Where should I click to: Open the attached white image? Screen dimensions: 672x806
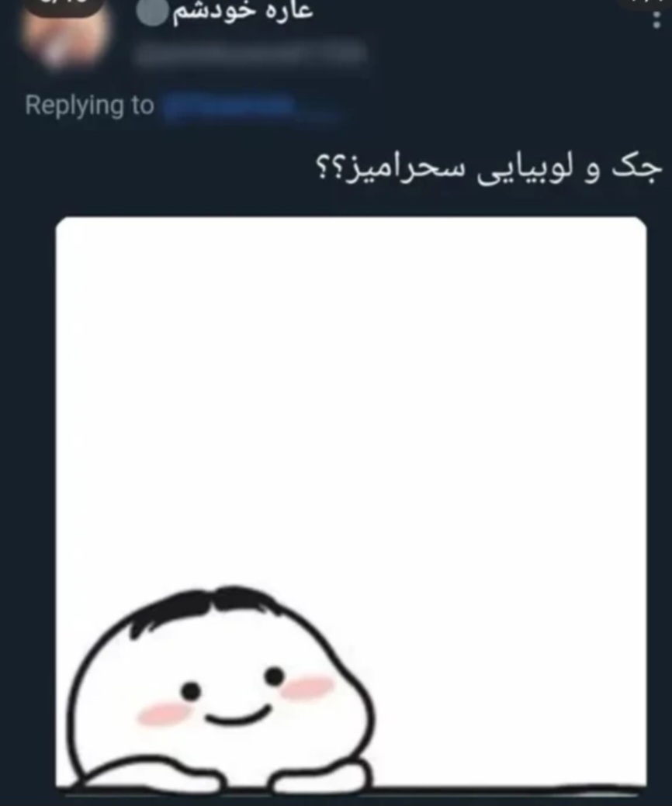click(351, 502)
